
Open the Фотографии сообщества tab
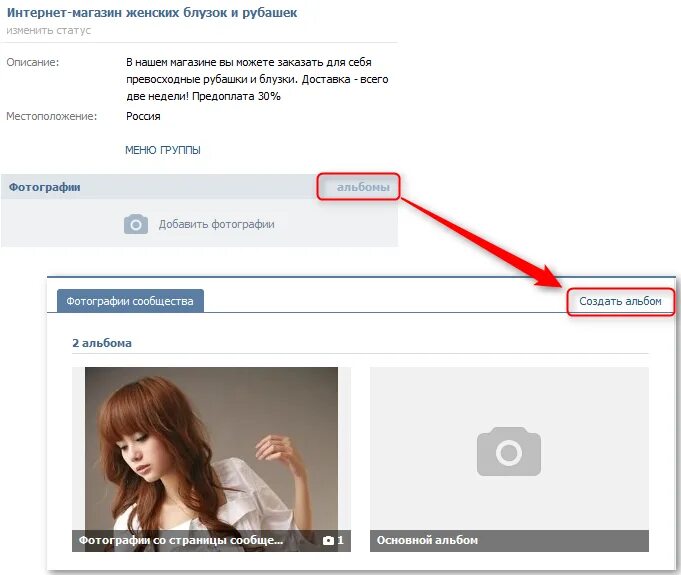(x=130, y=301)
